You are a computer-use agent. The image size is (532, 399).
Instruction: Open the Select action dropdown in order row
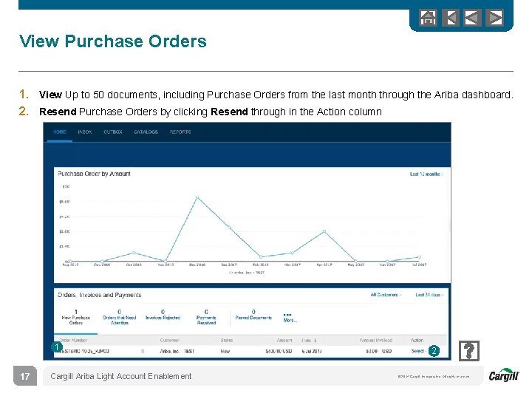418,351
